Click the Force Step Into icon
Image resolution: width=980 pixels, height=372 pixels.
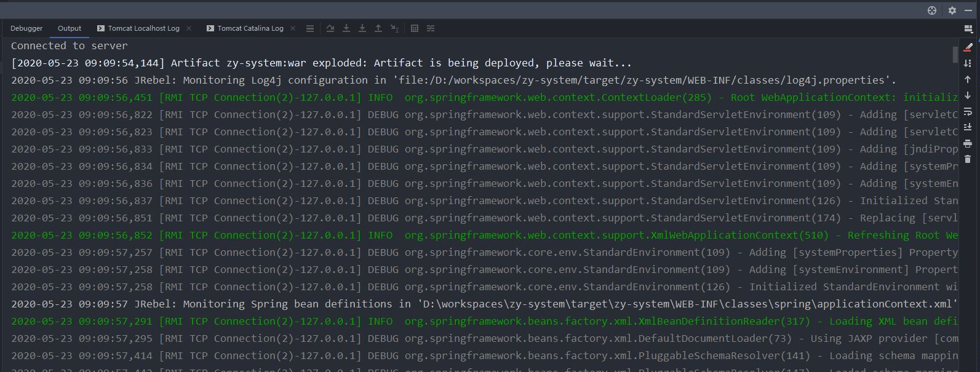(362, 28)
